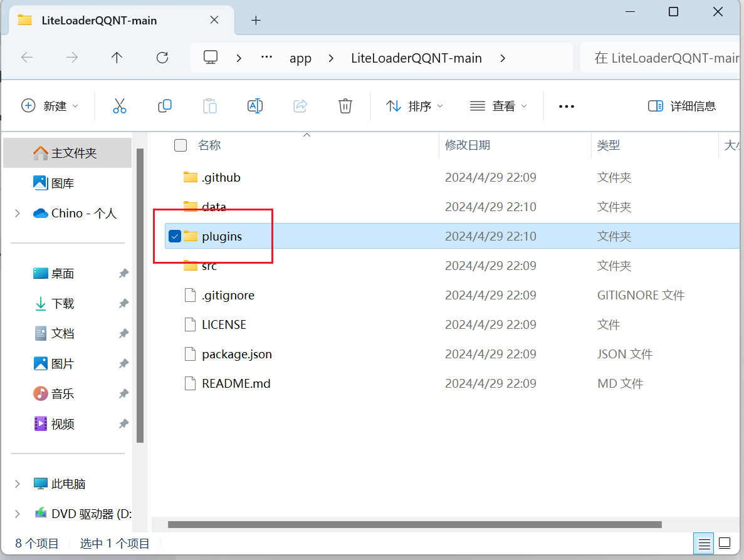Expand chevron after the monitor icon
The image size is (744, 560).
pos(239,58)
